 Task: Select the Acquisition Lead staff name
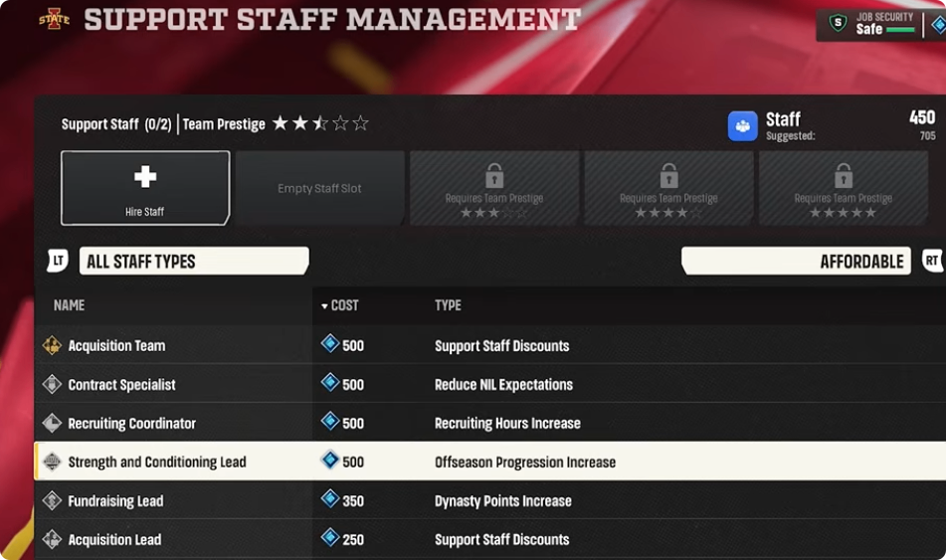[114, 539]
